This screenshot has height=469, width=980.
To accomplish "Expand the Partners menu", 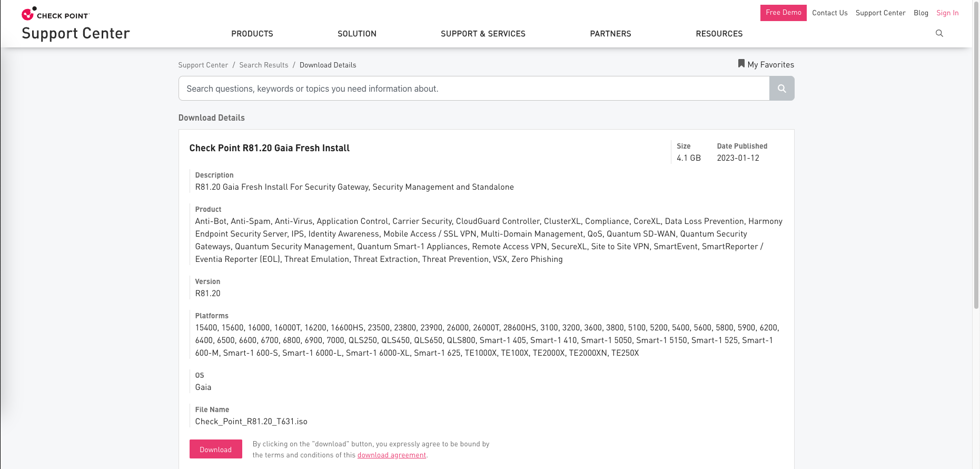I will [x=610, y=34].
